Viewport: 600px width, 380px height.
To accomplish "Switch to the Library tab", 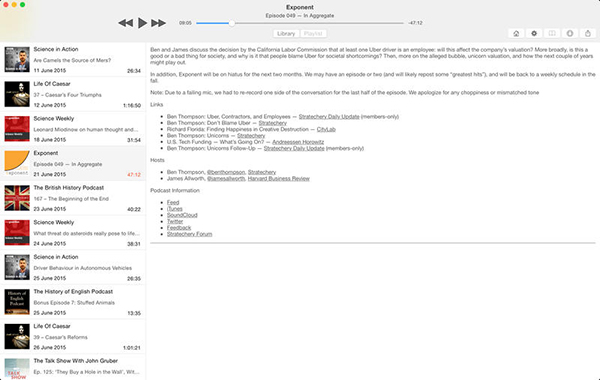I will click(286, 34).
